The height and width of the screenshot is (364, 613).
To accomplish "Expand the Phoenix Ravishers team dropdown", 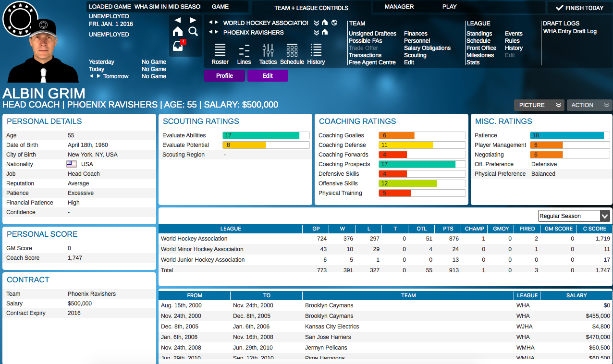I will [317, 32].
